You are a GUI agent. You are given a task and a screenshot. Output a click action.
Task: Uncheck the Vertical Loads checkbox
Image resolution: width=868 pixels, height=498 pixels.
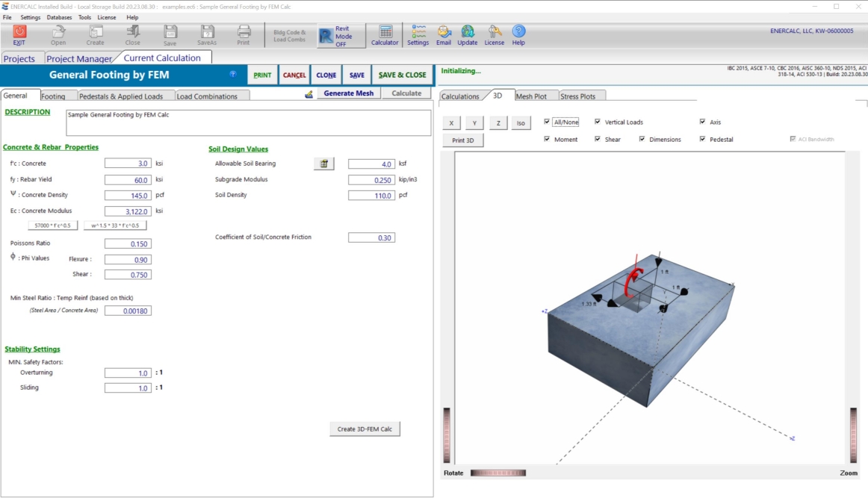pyautogui.click(x=598, y=122)
